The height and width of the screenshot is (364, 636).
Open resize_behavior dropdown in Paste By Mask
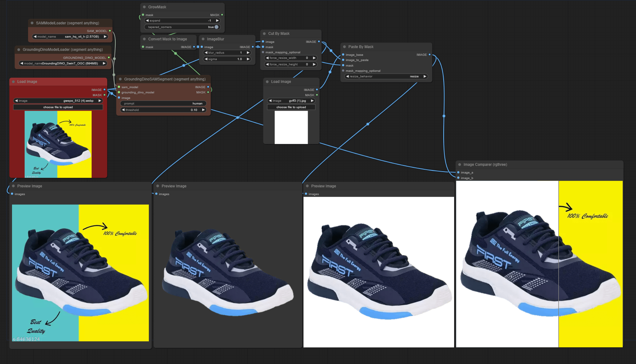(386, 76)
